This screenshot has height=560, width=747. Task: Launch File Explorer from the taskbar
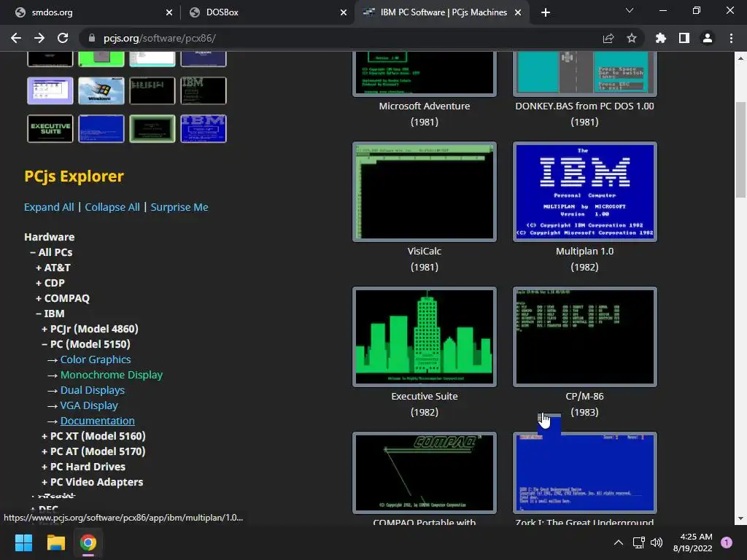click(55, 542)
